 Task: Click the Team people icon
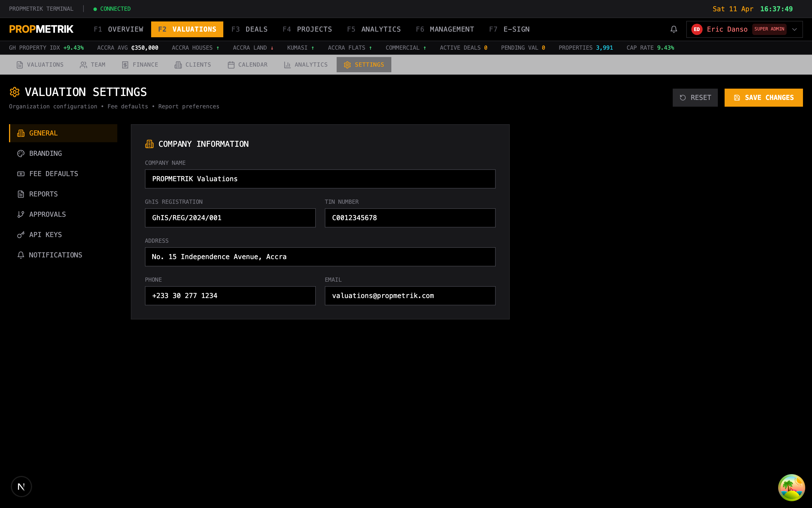coord(83,65)
